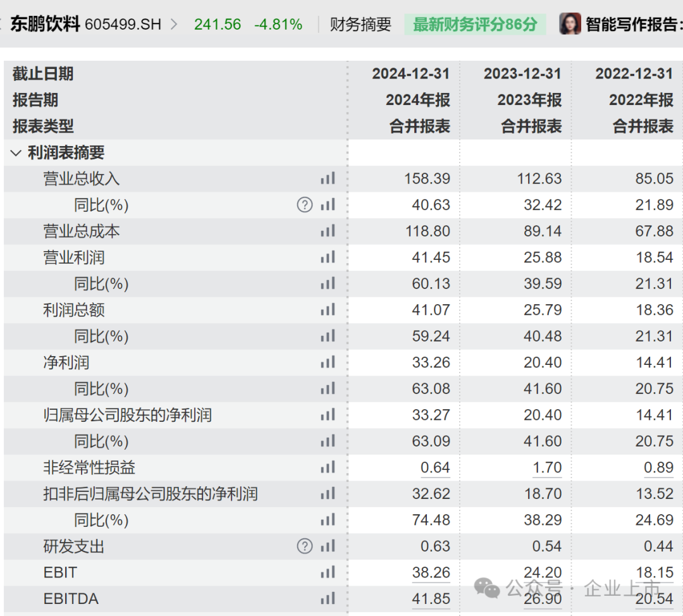This screenshot has width=683, height=616.
Task: Open chart icon for 同比 under 归属母公司股东的净利润
Action: click(x=328, y=441)
